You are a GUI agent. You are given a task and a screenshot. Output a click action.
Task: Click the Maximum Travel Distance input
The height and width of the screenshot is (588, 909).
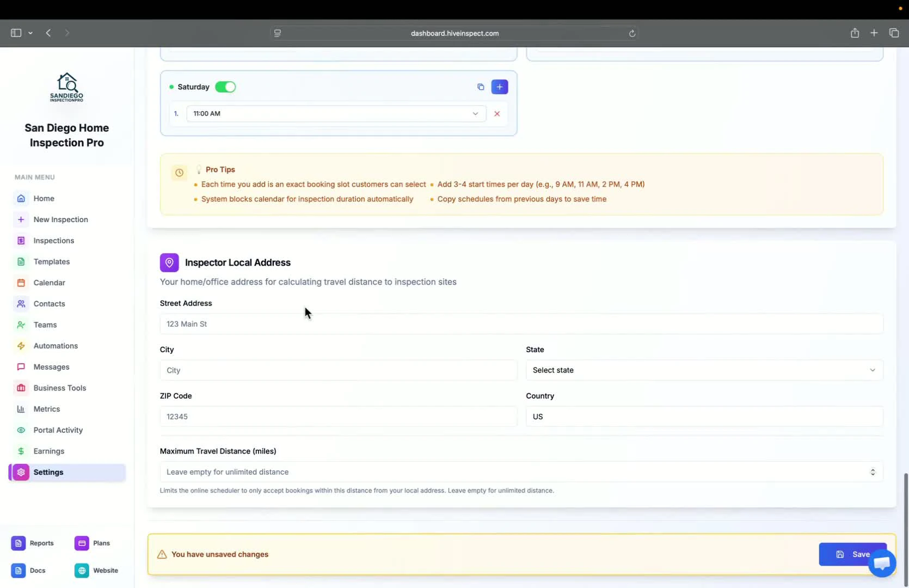tap(521, 472)
